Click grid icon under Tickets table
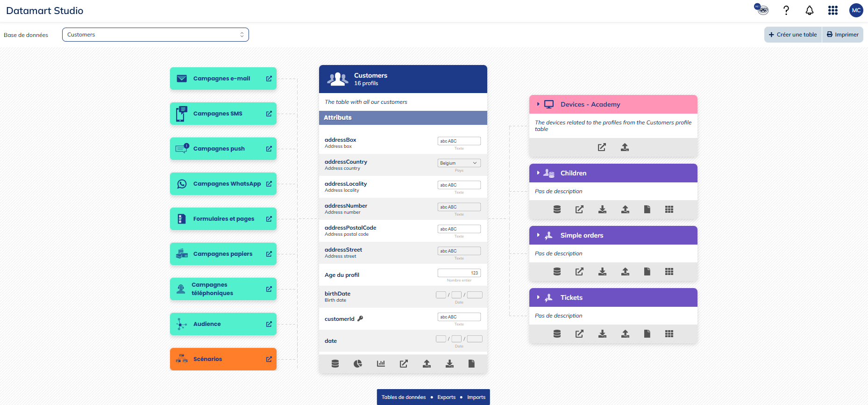Image resolution: width=868 pixels, height=405 pixels. (x=669, y=334)
